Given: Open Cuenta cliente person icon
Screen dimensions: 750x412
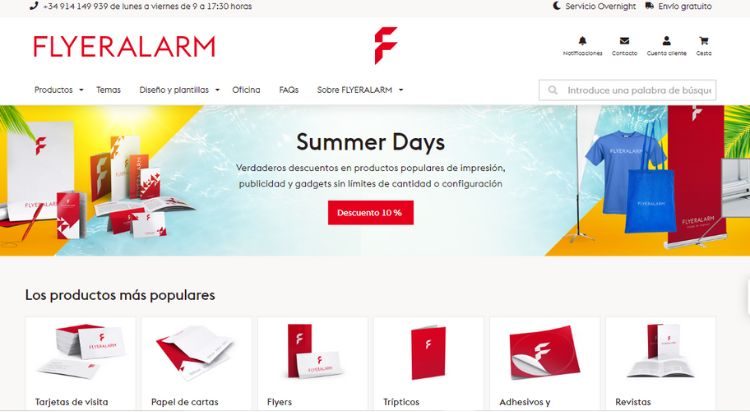Looking at the screenshot, I should point(666,41).
